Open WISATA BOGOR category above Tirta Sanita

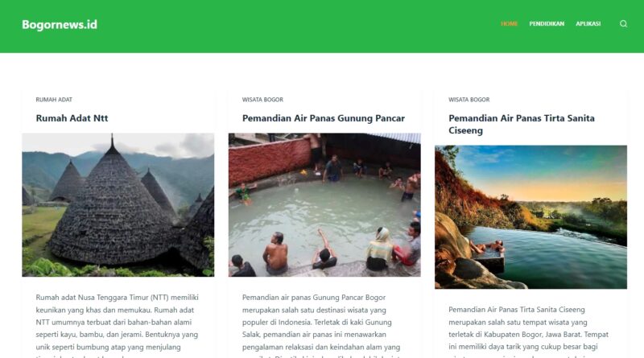[469, 99]
